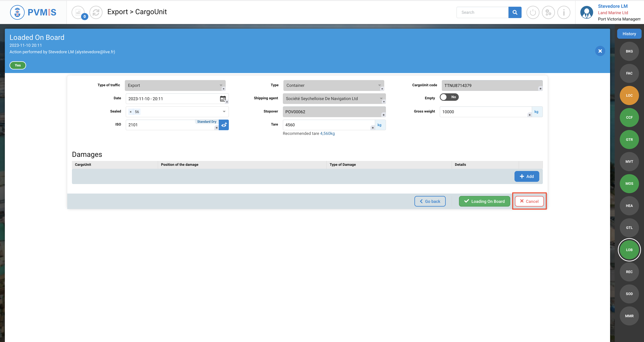Click the Loading On Board button
644x342 pixels.
point(484,201)
